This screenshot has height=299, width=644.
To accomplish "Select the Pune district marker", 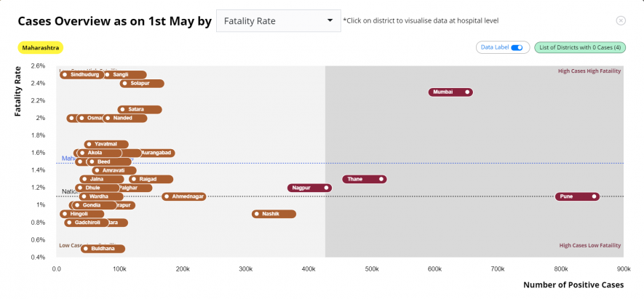I will pyautogui.click(x=595, y=196).
